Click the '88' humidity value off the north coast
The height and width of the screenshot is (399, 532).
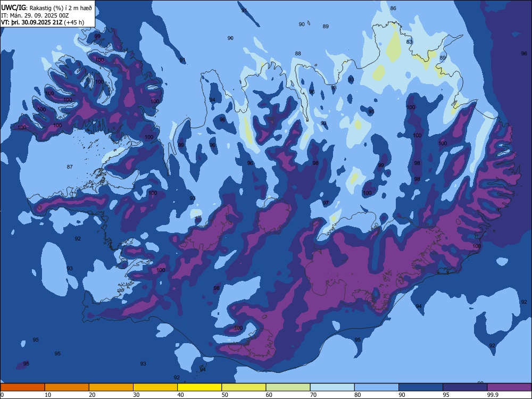(298, 54)
